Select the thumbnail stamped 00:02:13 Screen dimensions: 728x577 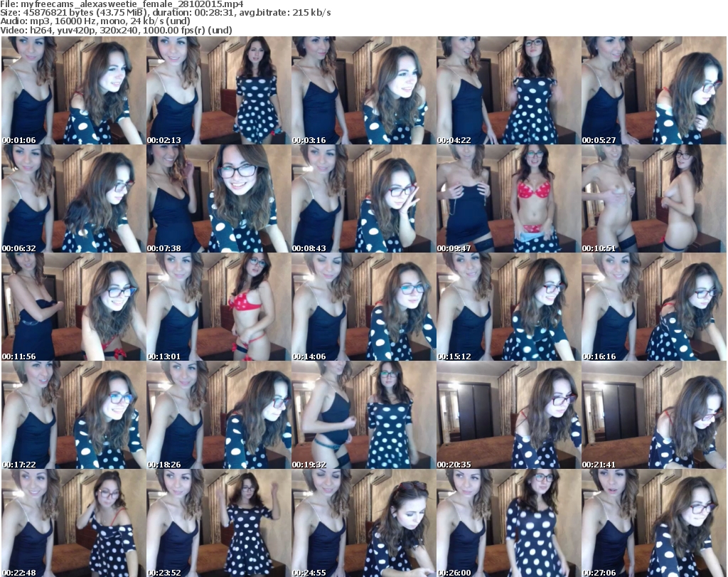click(x=219, y=90)
